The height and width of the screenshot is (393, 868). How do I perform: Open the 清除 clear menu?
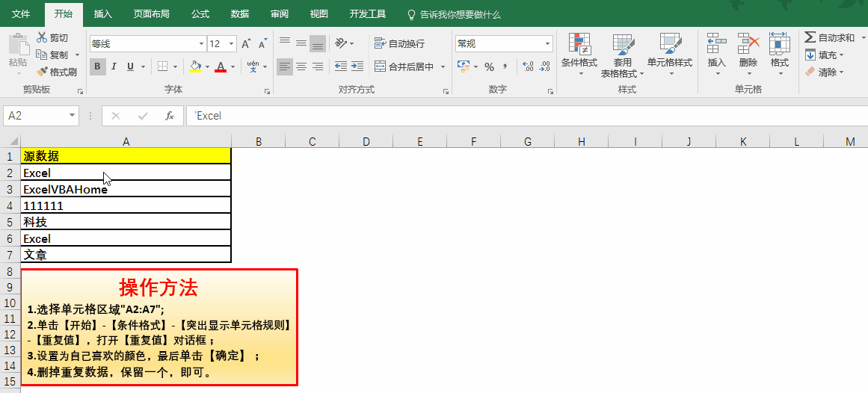824,72
